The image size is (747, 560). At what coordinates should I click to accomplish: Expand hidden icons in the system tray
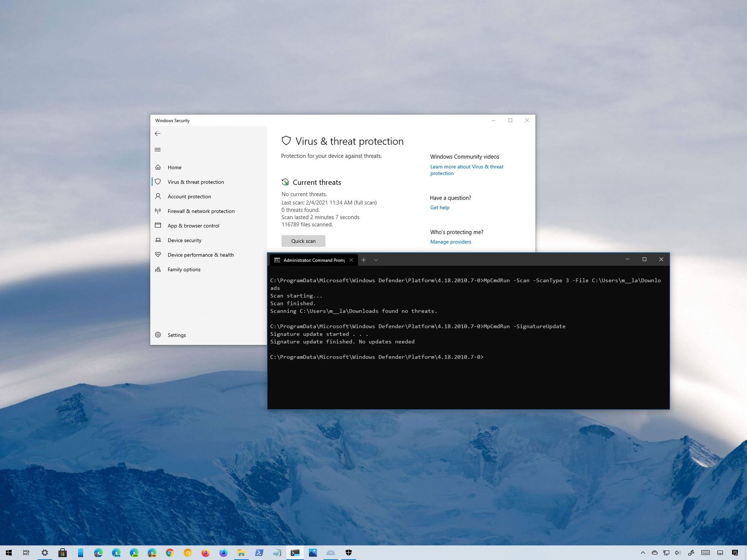(x=642, y=553)
